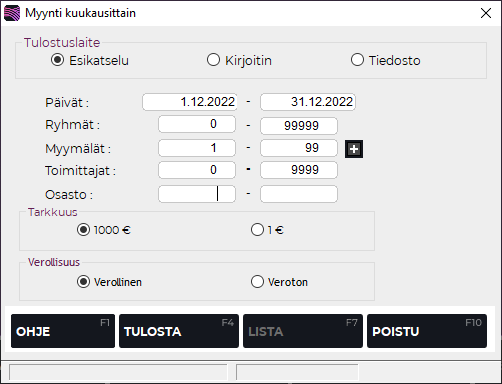
Task: Click Toimittajat end field 9999
Action: (x=299, y=170)
